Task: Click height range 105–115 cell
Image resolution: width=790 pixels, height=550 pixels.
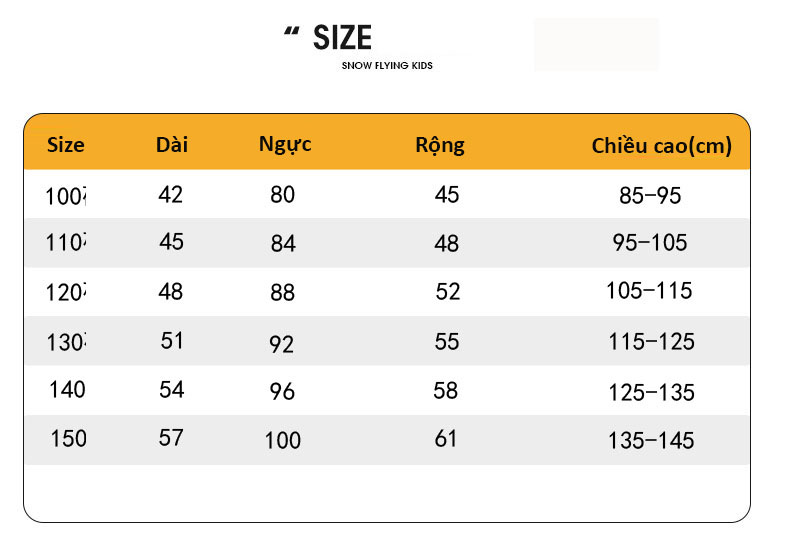Action: (649, 291)
